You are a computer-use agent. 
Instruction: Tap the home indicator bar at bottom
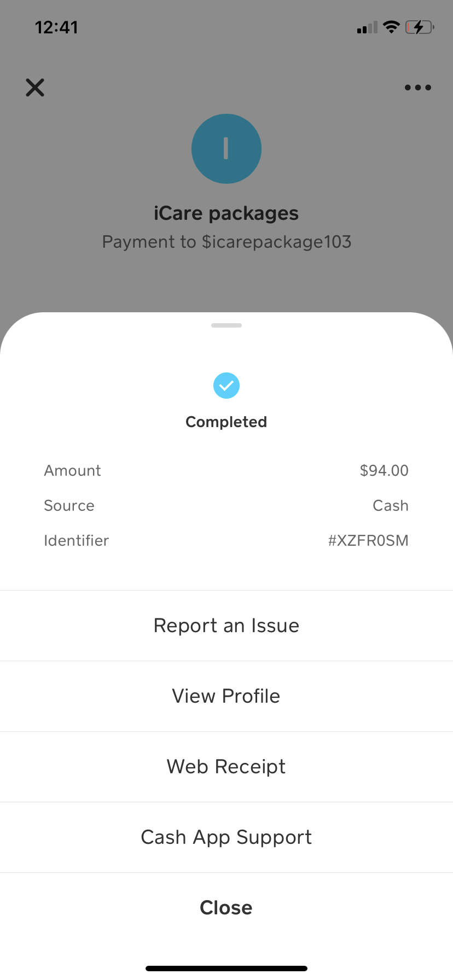(226, 969)
